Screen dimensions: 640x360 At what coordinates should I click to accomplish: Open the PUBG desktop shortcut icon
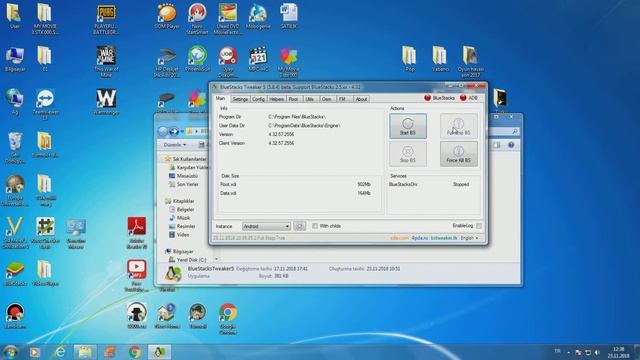[x=106, y=19]
